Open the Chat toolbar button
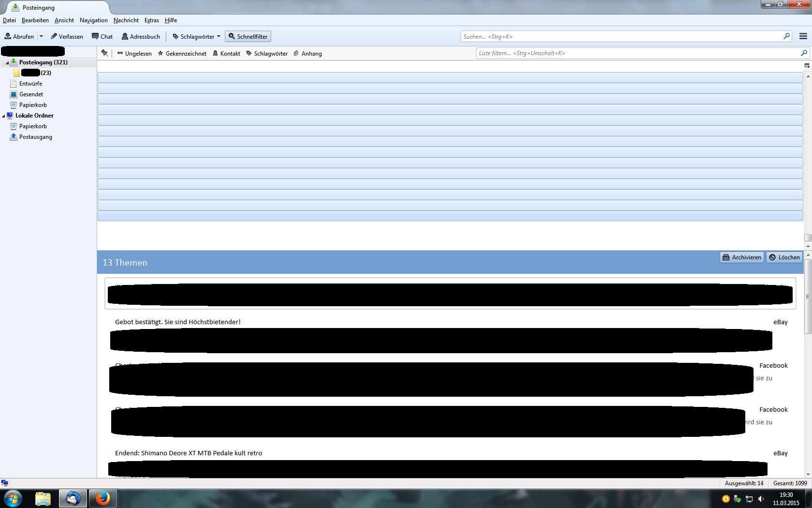Screen dimensions: 812x508 click(x=102, y=36)
